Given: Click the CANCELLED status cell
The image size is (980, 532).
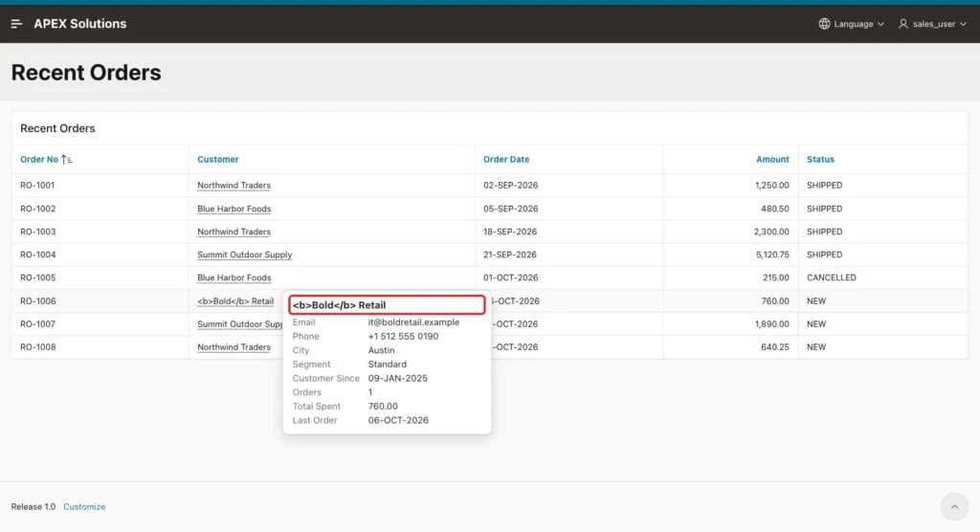Looking at the screenshot, I should [x=832, y=277].
